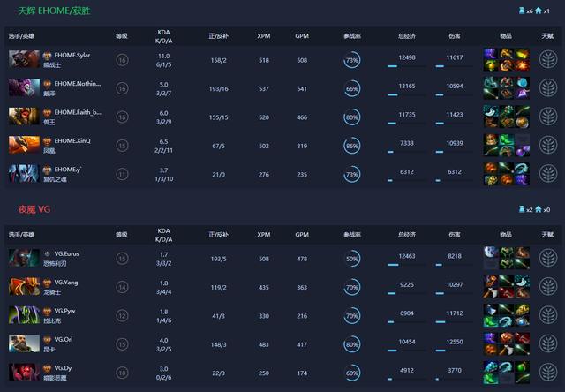The image size is (565, 392).
Task: Click KDA value 2/2/11 for EHOME.XinQ
Action: click(163, 151)
